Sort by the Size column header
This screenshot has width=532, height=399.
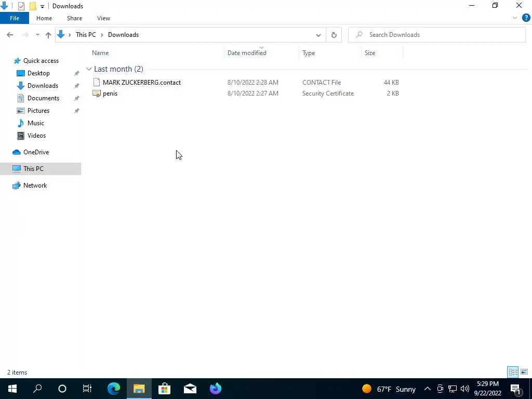point(370,53)
